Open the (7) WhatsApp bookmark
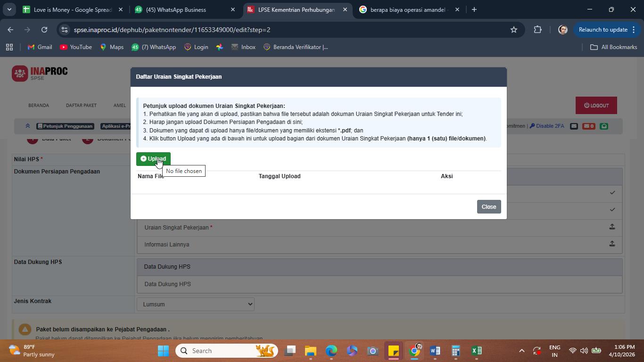Image resolution: width=644 pixels, height=362 pixels. click(153, 47)
